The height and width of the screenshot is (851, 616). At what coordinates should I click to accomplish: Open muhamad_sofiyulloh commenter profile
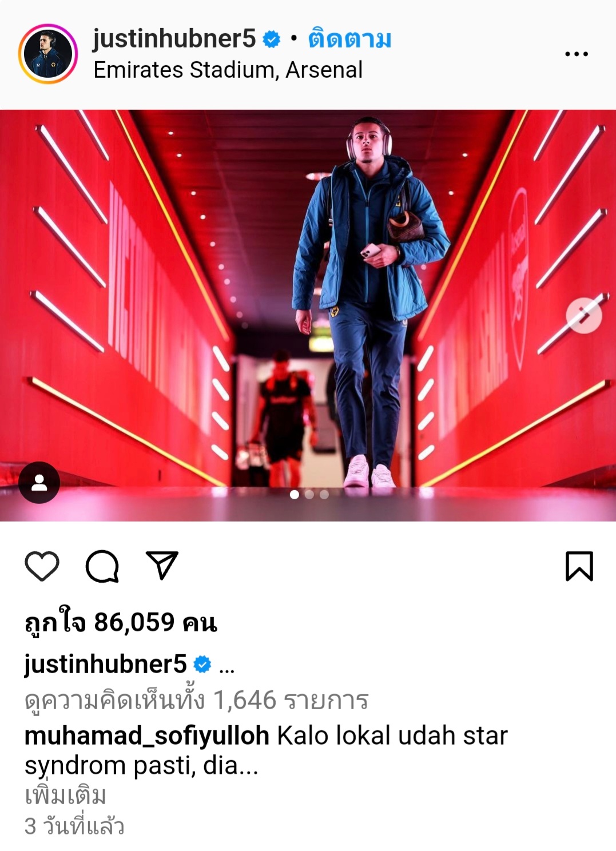pyautogui.click(x=147, y=736)
